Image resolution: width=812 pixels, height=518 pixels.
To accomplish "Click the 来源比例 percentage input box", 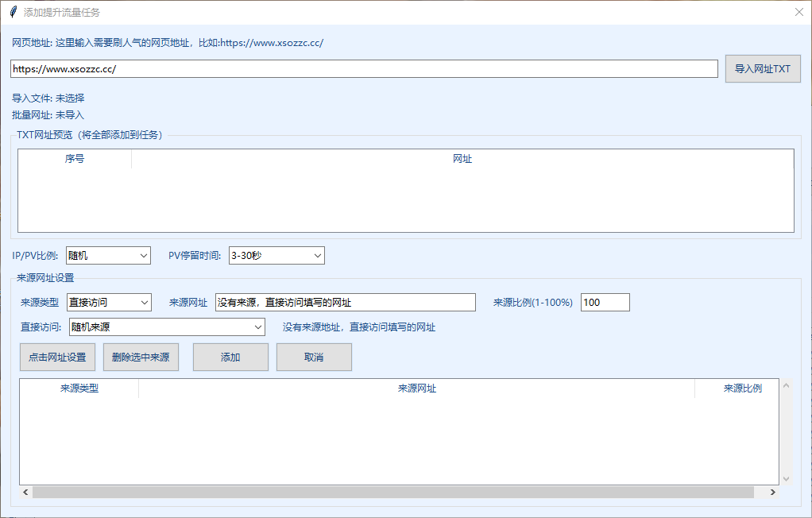I will (x=605, y=302).
